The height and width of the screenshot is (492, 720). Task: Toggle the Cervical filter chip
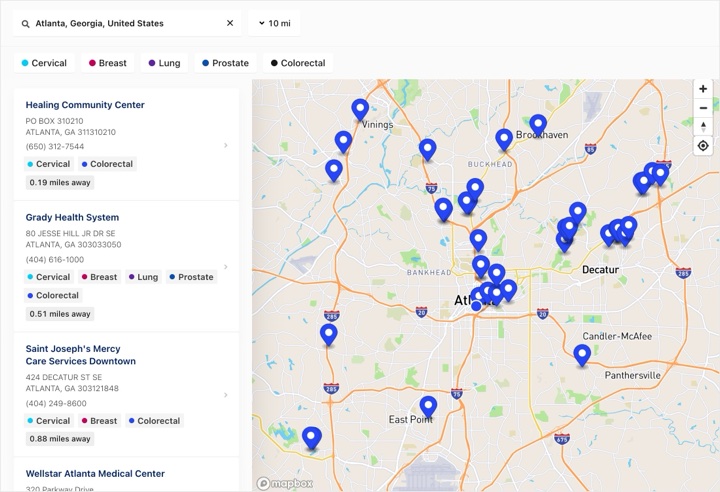[x=44, y=63]
